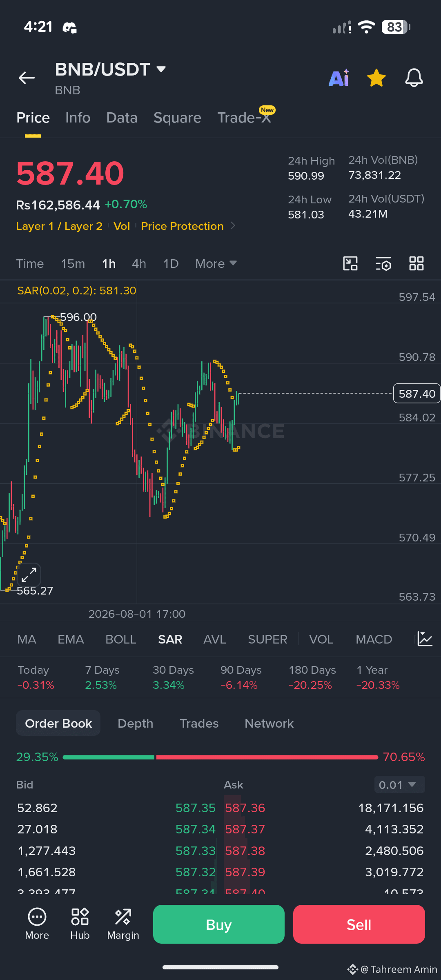
Task: Open the chart layout grid icon
Action: (x=416, y=263)
